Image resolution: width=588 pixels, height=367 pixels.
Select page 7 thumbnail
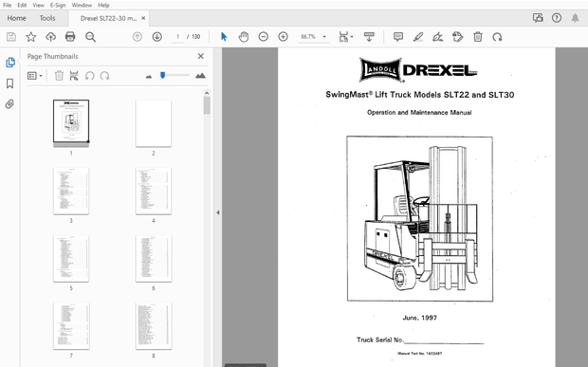(71, 326)
